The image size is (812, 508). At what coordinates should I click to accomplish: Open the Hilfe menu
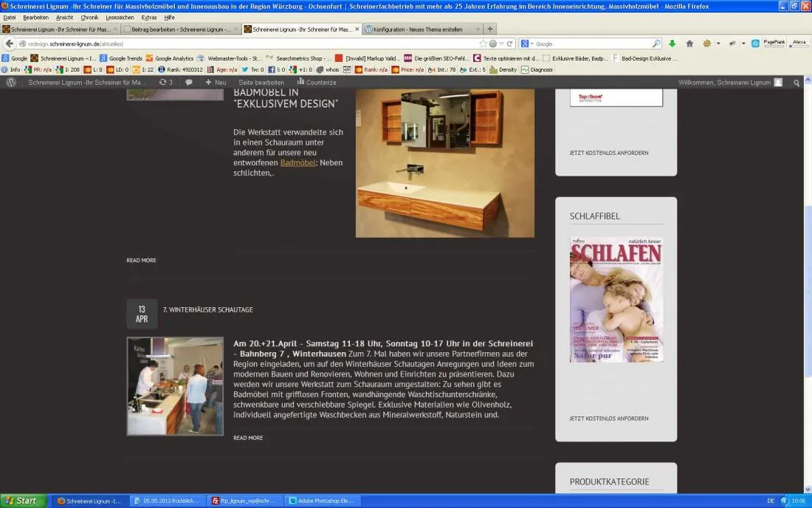(x=169, y=17)
